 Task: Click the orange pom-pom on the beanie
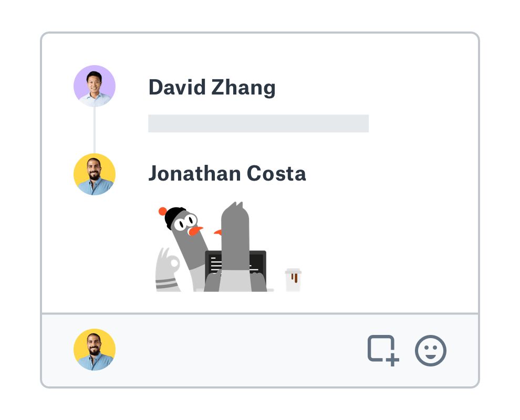point(162,212)
